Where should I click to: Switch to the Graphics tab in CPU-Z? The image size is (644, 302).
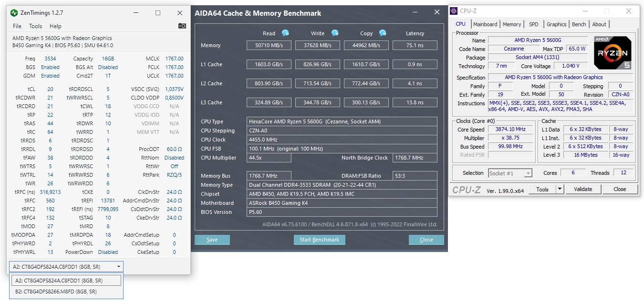click(x=556, y=24)
